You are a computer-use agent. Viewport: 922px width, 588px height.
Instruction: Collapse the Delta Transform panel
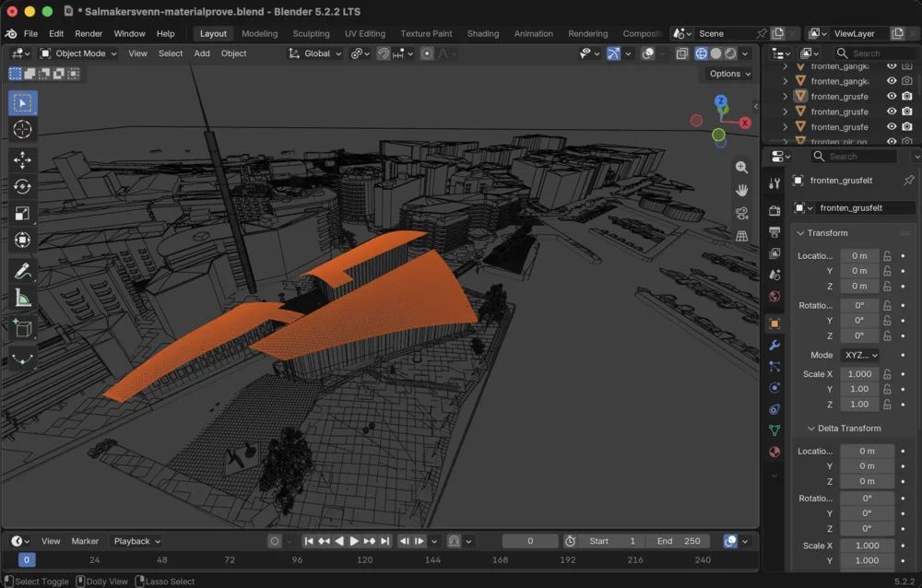(810, 429)
